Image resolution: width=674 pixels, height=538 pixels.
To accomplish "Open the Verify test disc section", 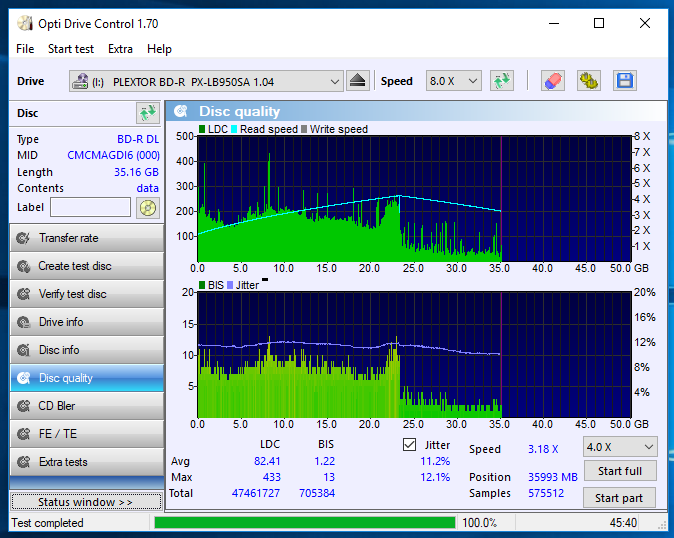I will point(87,294).
